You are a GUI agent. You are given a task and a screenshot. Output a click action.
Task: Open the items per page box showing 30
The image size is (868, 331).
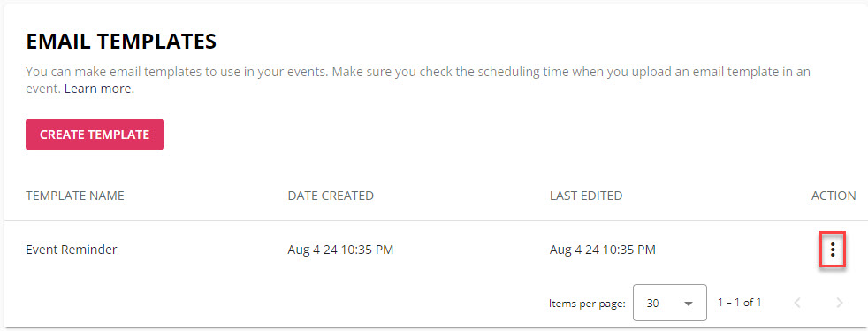coord(670,303)
